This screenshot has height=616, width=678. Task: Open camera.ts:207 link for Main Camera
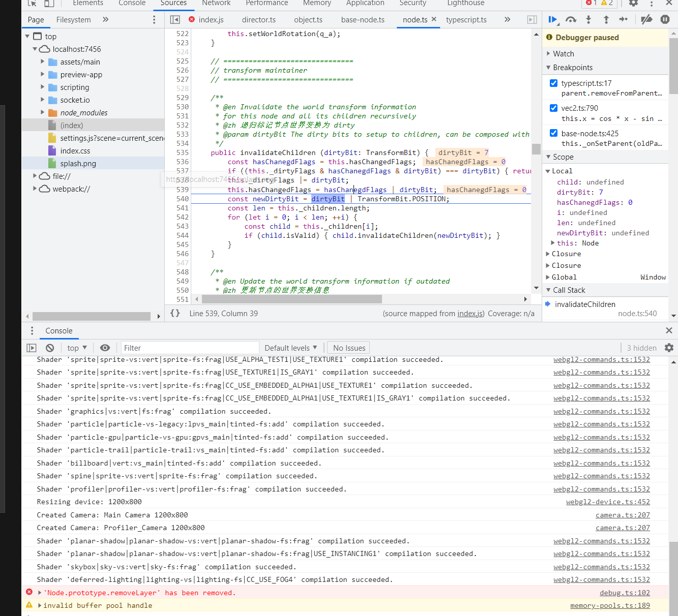pos(623,515)
